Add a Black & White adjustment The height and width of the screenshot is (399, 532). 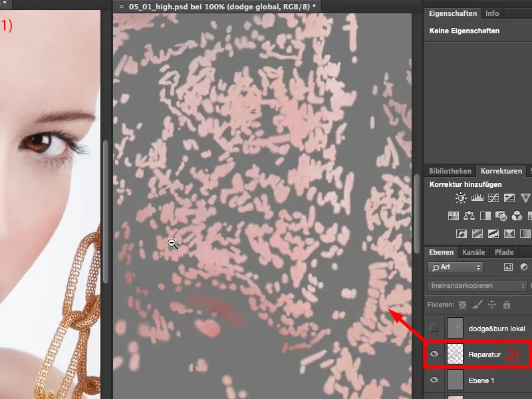pos(485,215)
